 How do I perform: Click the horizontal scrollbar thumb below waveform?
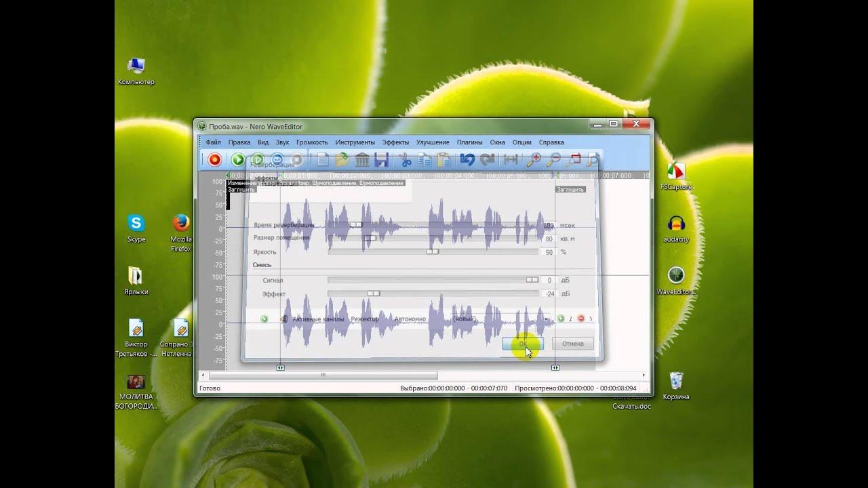tap(323, 375)
